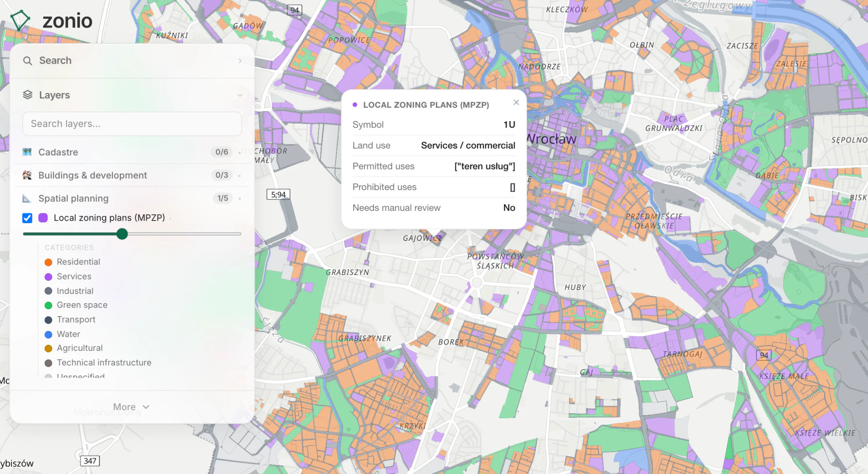Click the Technical infrastructure category dot

[x=48, y=362]
